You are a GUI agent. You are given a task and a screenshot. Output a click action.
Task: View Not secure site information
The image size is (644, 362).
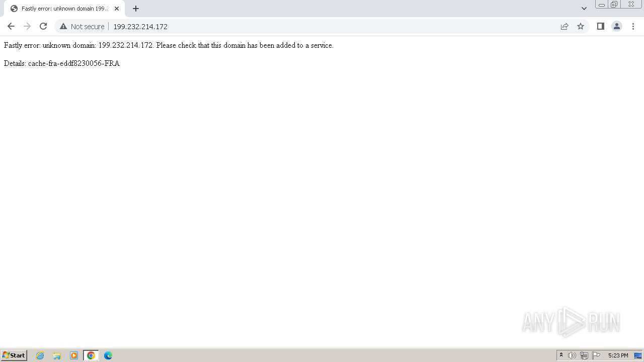(x=82, y=26)
